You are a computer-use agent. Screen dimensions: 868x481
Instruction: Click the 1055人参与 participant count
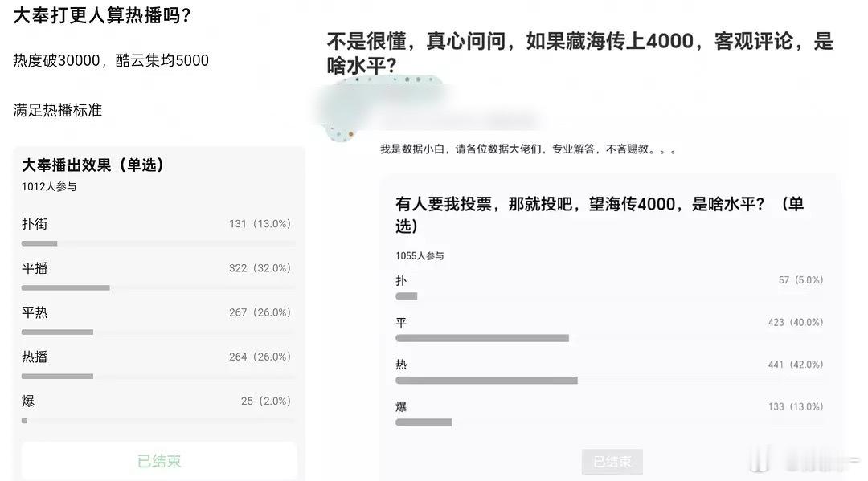point(420,256)
